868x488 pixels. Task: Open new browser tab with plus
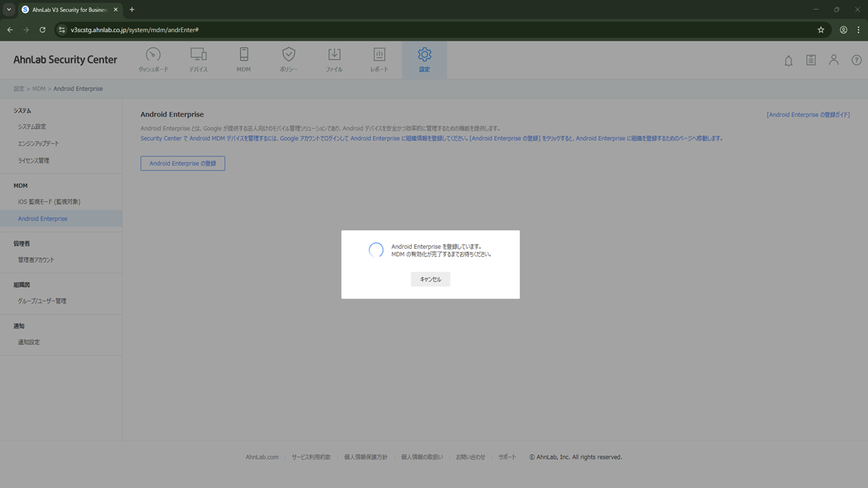point(132,10)
